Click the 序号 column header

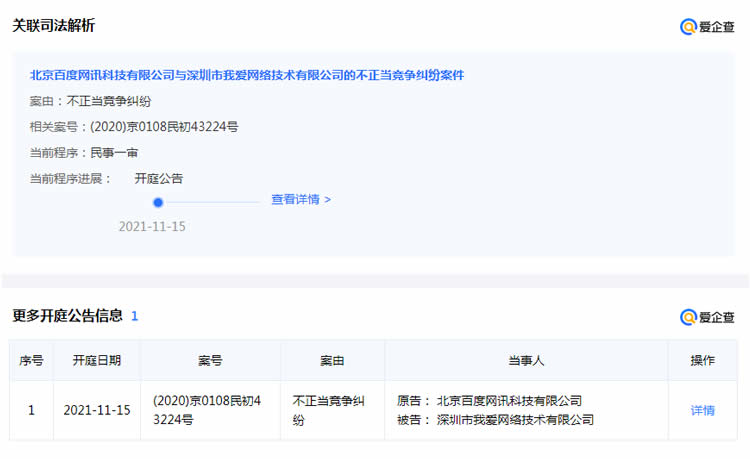[31, 361]
